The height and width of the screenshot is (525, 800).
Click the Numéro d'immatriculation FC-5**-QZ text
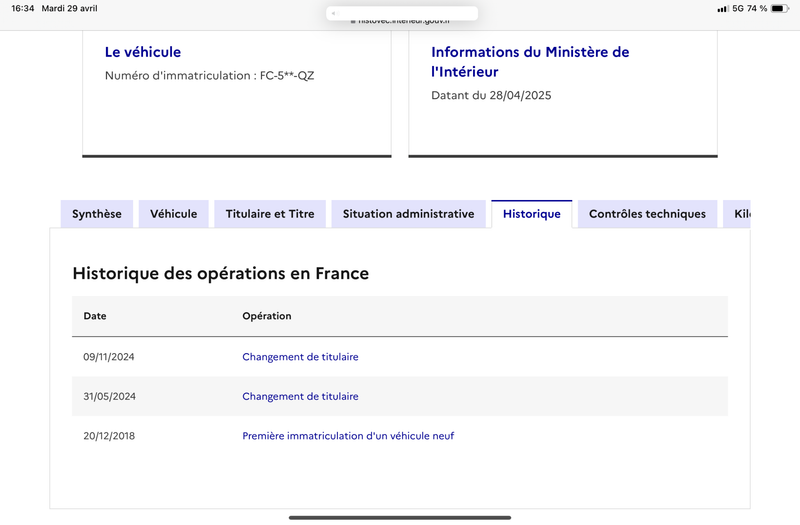[209, 76]
